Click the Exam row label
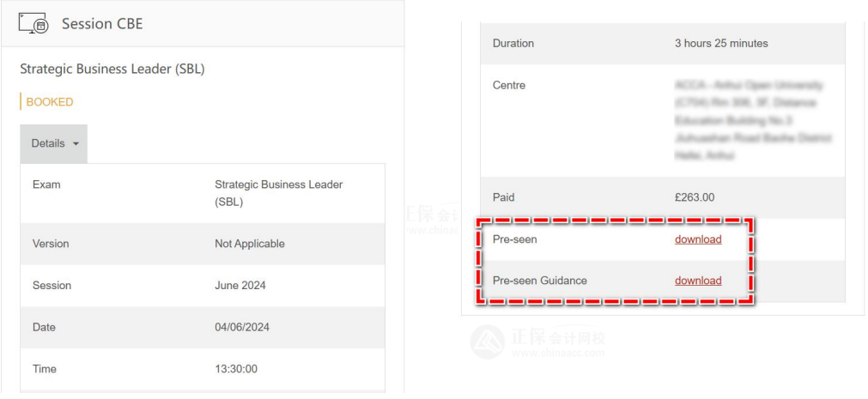This screenshot has width=868, height=399. tap(46, 184)
